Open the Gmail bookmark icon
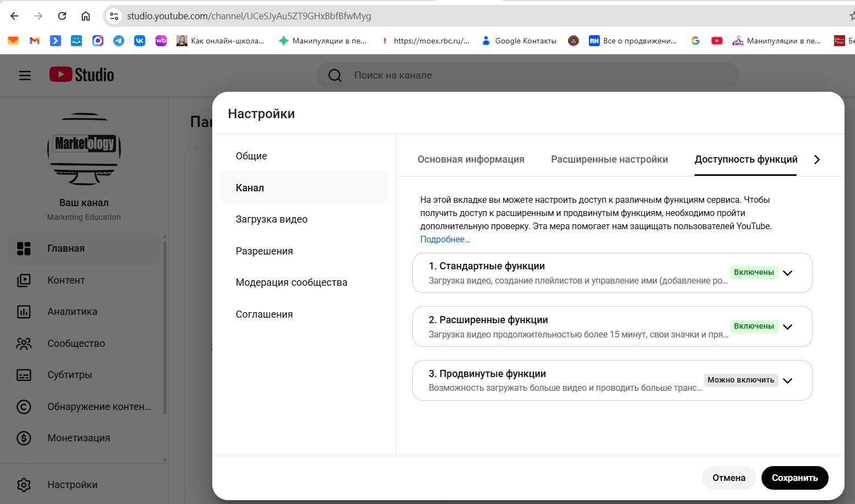This screenshot has width=855, height=504. 35,41
